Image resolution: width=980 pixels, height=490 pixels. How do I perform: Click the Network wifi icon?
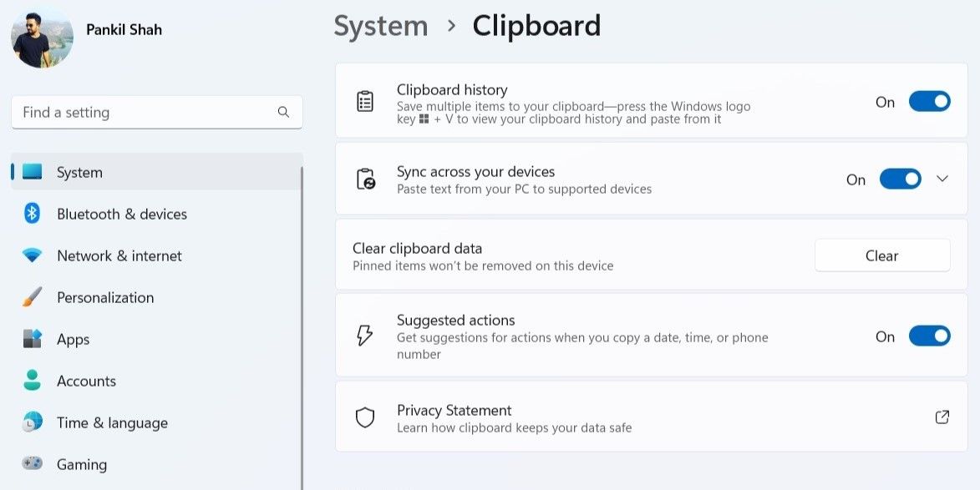32,255
